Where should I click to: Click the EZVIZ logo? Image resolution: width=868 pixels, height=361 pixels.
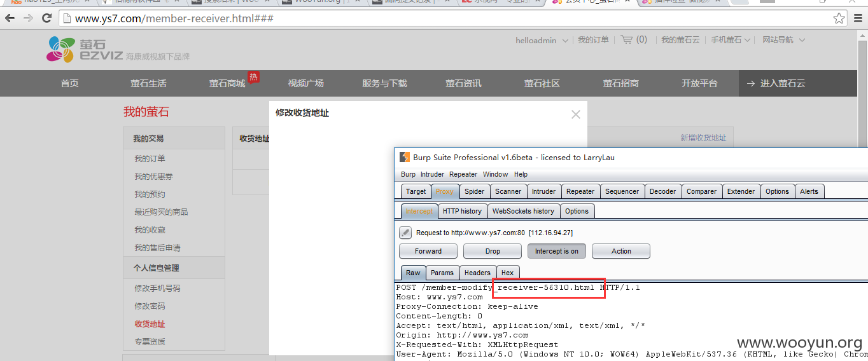tap(85, 49)
